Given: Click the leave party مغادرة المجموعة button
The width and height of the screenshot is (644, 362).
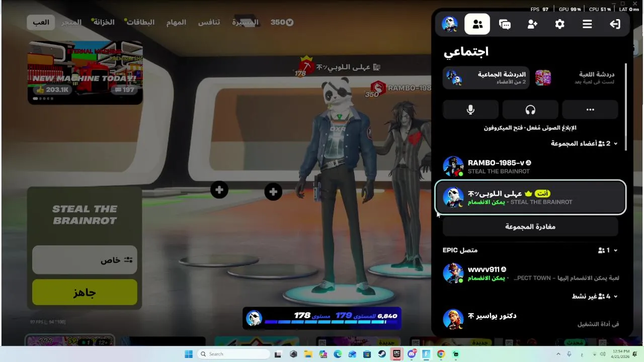Looking at the screenshot, I should 530,227.
